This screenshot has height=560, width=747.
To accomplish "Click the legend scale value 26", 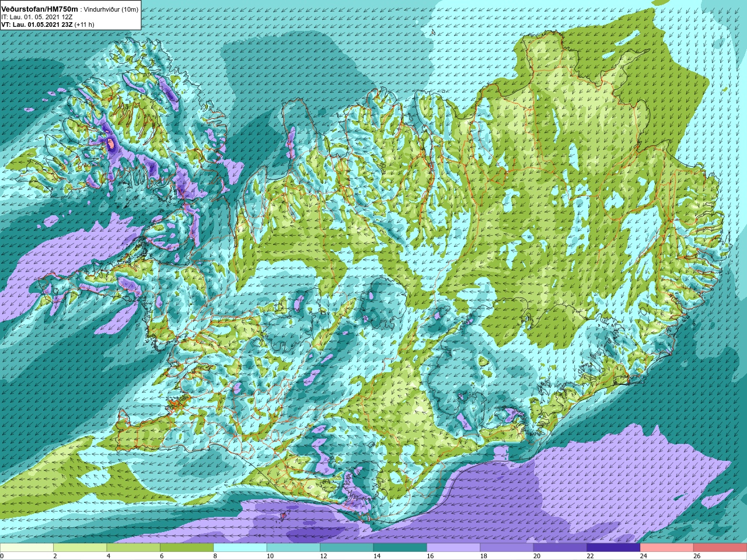I will click(697, 556).
